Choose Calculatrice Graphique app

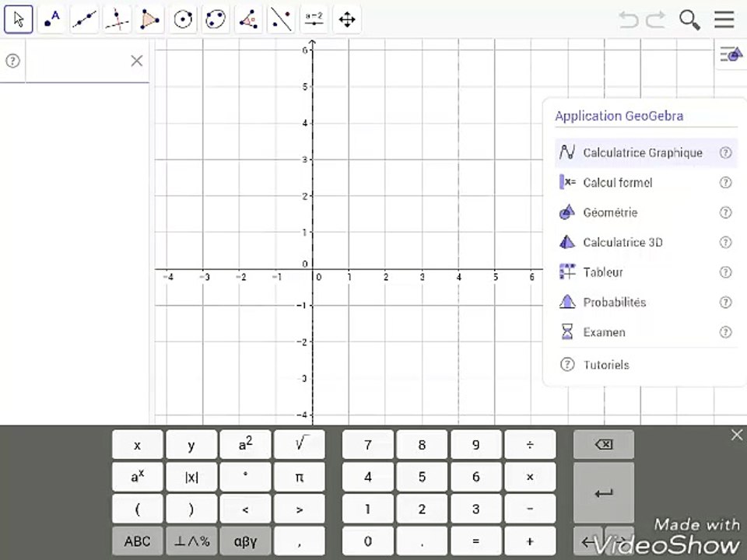point(646,153)
